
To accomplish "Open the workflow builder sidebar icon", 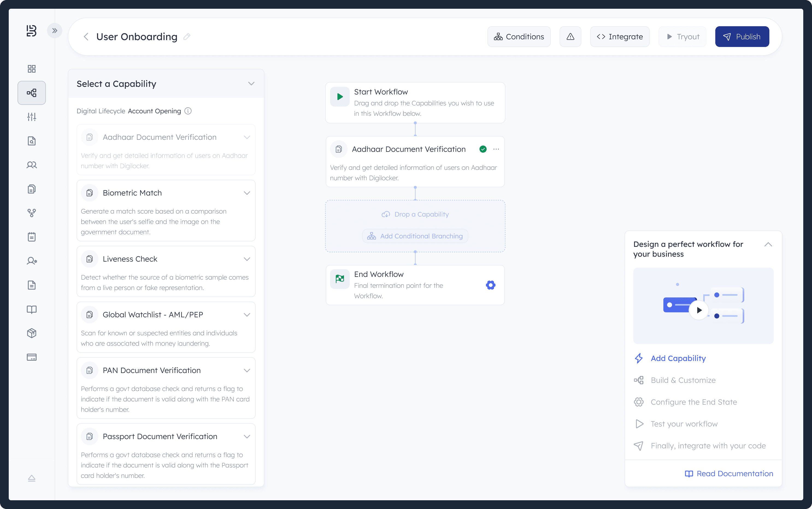I will [32, 93].
